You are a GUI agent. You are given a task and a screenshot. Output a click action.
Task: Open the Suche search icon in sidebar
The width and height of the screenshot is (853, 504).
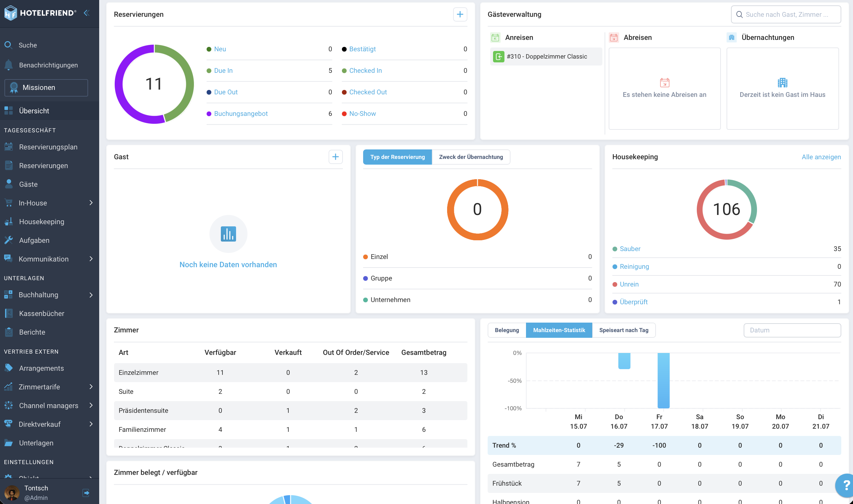(8, 45)
